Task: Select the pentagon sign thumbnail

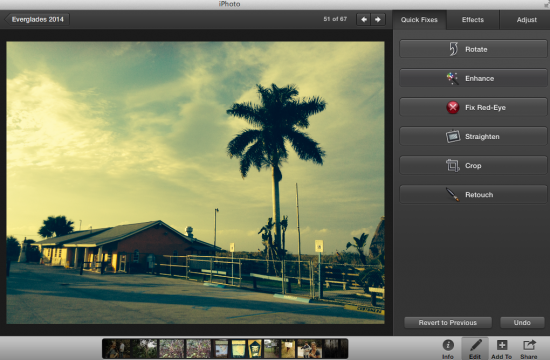Action: coord(255,348)
